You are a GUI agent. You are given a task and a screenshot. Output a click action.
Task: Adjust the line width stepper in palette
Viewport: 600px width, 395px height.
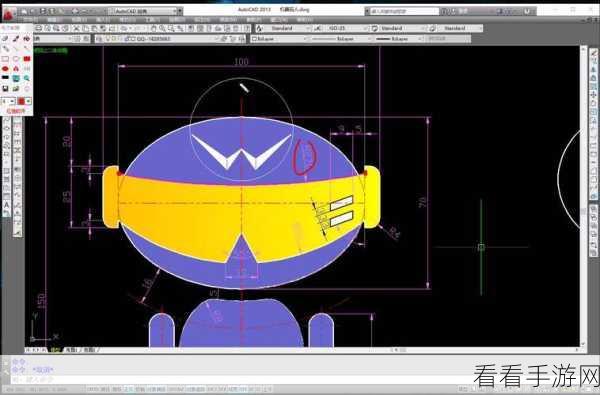pyautogui.click(x=8, y=101)
